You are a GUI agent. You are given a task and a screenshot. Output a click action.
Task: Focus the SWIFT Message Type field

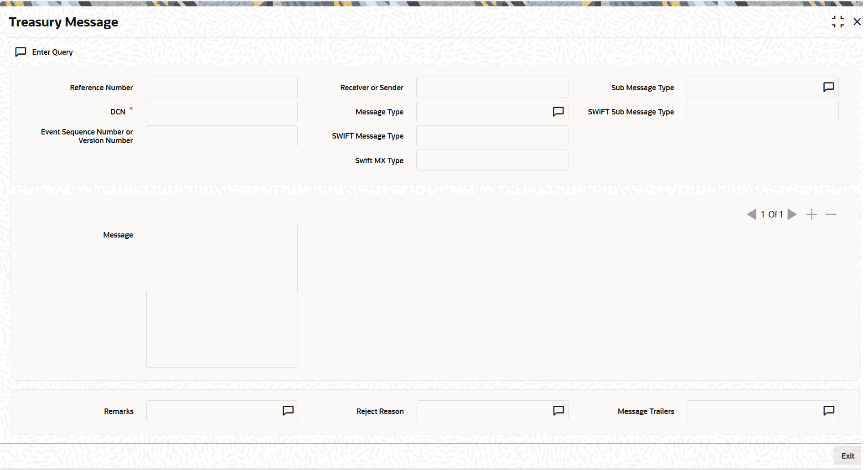(x=492, y=136)
